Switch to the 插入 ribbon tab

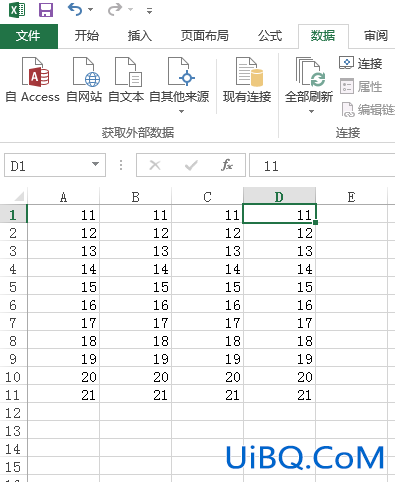pyautogui.click(x=140, y=36)
